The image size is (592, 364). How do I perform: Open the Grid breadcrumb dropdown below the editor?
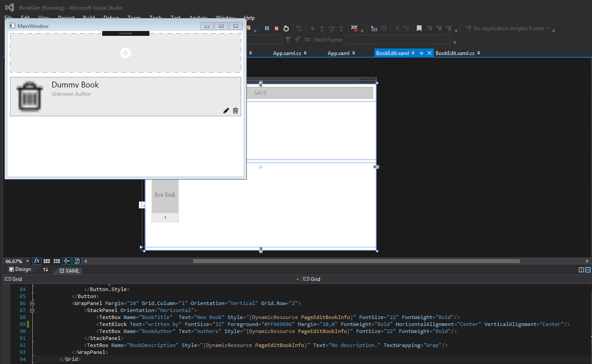coord(298,279)
